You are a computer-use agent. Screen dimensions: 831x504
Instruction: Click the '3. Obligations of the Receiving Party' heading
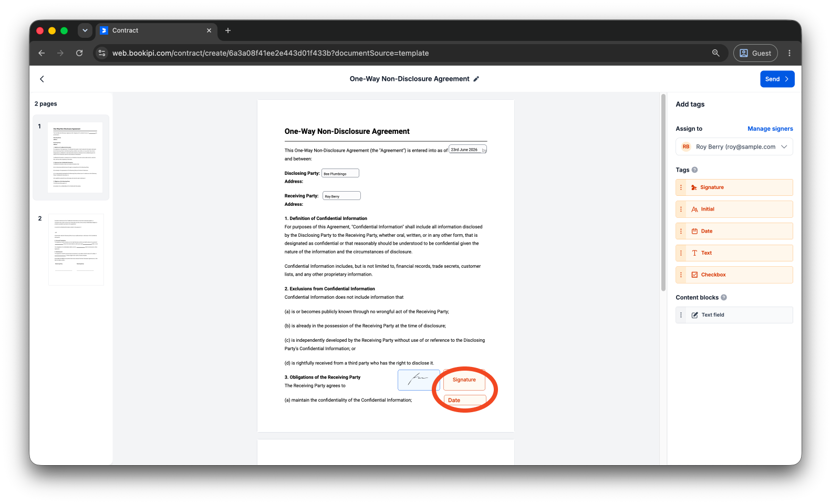323,377
